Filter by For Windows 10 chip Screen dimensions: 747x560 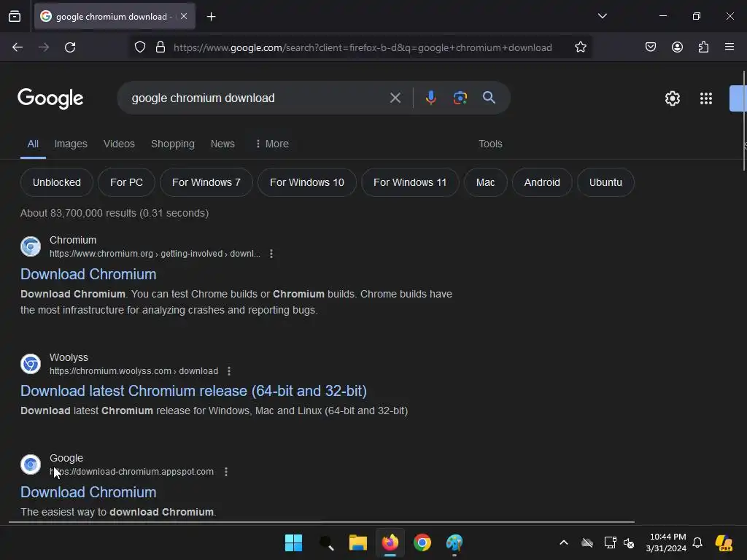(307, 182)
